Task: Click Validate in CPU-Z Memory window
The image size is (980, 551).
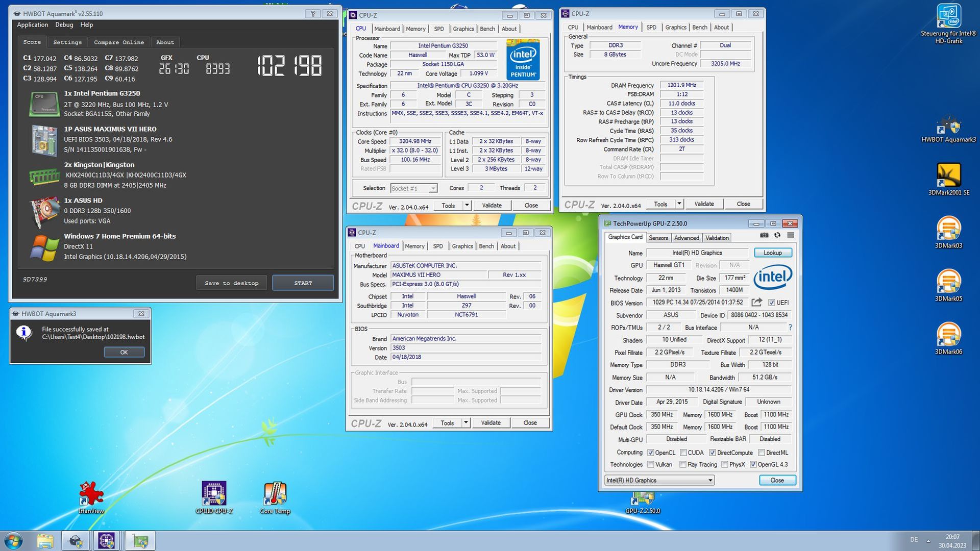Action: coord(704,204)
